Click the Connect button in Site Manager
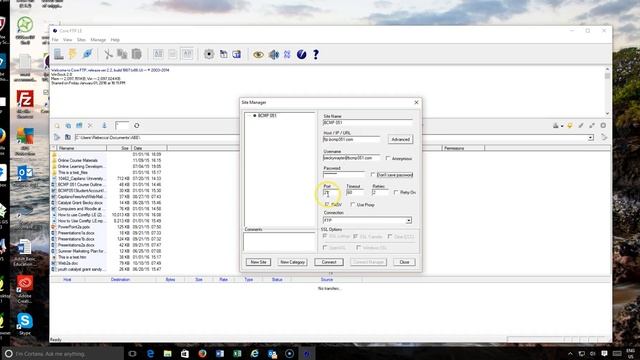The image size is (640, 360). (329, 262)
